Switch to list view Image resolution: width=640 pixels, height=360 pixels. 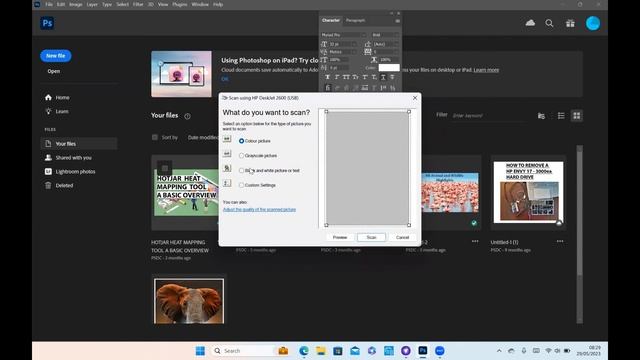click(x=561, y=116)
